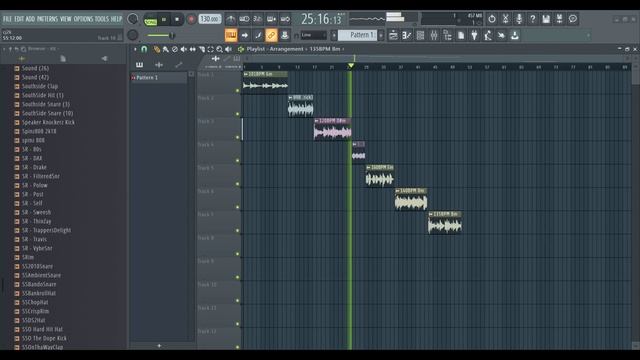The image size is (640, 360).
Task: Click the Record button in transport
Action: point(191,19)
